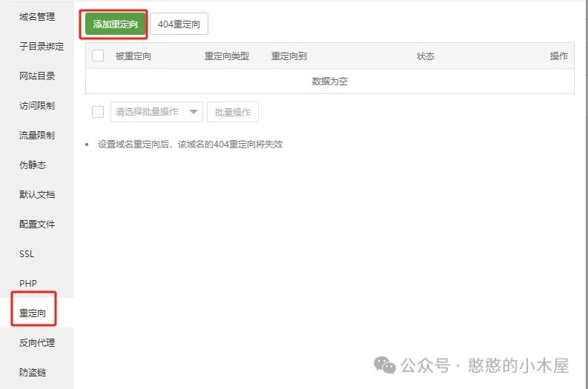This screenshot has height=389, width=588.
Task: Tick the select-all checkbox in table header
Action: (98, 56)
